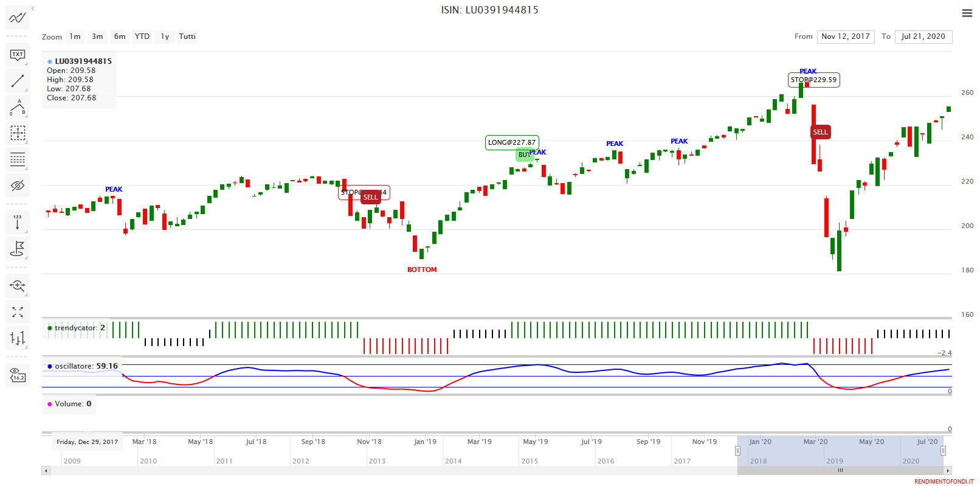Select the 6m zoom range

[120, 36]
